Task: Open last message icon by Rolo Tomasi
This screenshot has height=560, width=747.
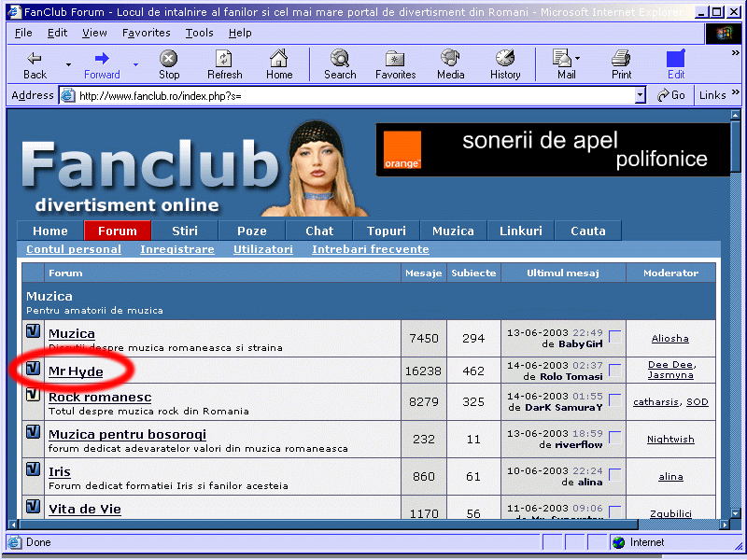Action: 615,370
